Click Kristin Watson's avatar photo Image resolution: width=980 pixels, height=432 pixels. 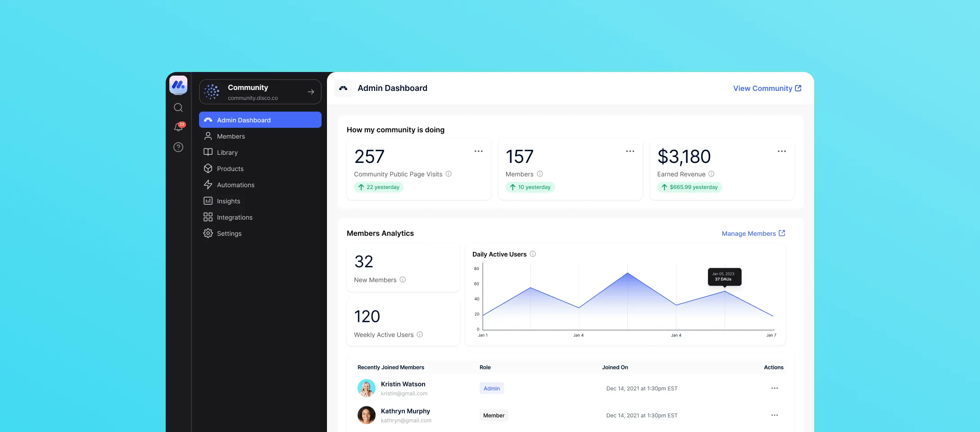[x=367, y=388]
